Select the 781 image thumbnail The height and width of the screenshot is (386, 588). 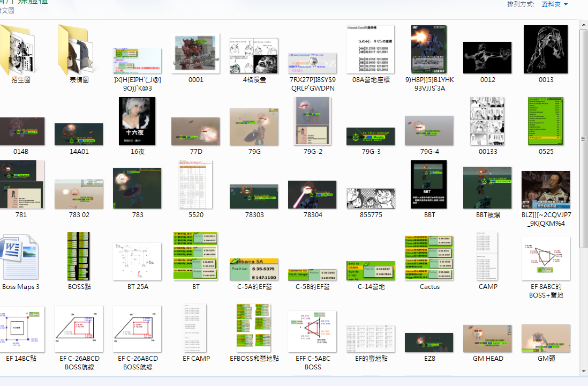pyautogui.click(x=22, y=184)
